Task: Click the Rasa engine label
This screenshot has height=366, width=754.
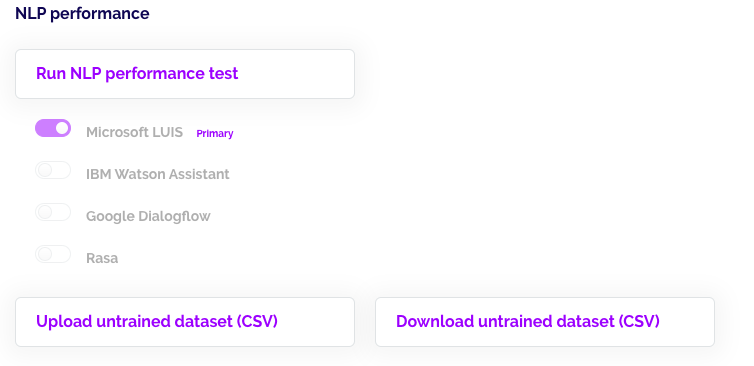Action: click(102, 258)
